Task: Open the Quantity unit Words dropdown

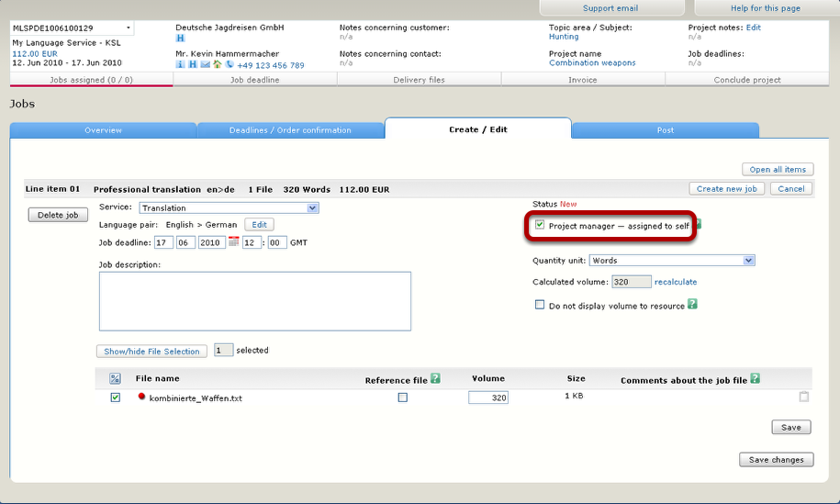Action: [748, 261]
